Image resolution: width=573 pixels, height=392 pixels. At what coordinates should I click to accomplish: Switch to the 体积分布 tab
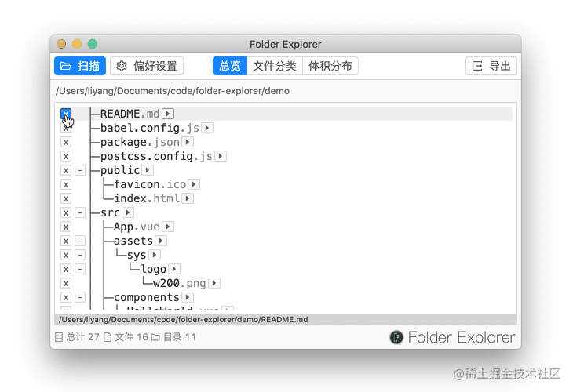(x=330, y=66)
